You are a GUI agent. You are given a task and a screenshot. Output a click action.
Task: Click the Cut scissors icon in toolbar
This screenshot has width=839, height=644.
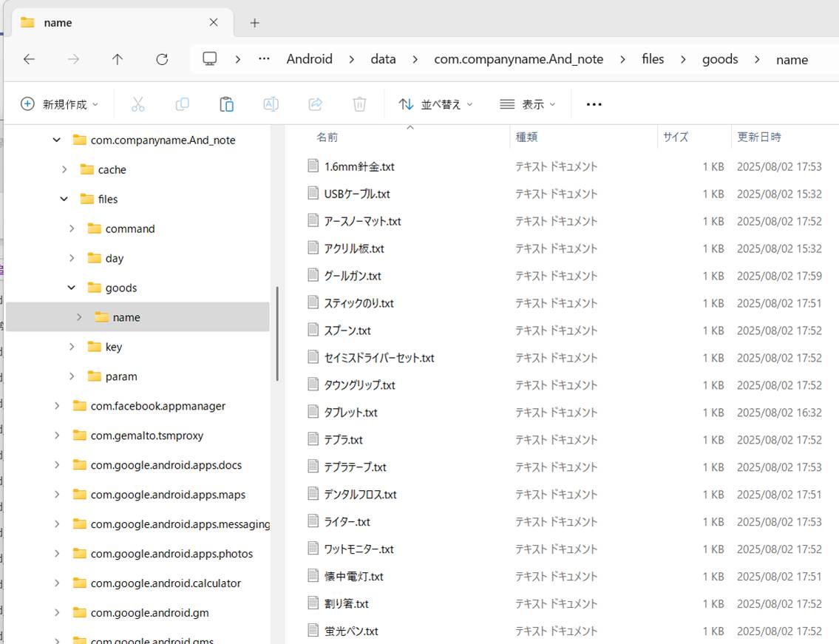(x=137, y=104)
